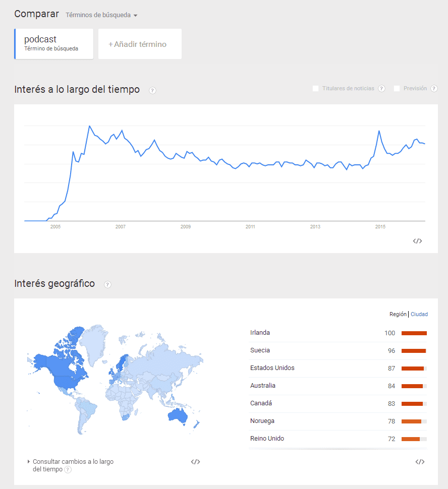Select the Región tab

click(398, 314)
